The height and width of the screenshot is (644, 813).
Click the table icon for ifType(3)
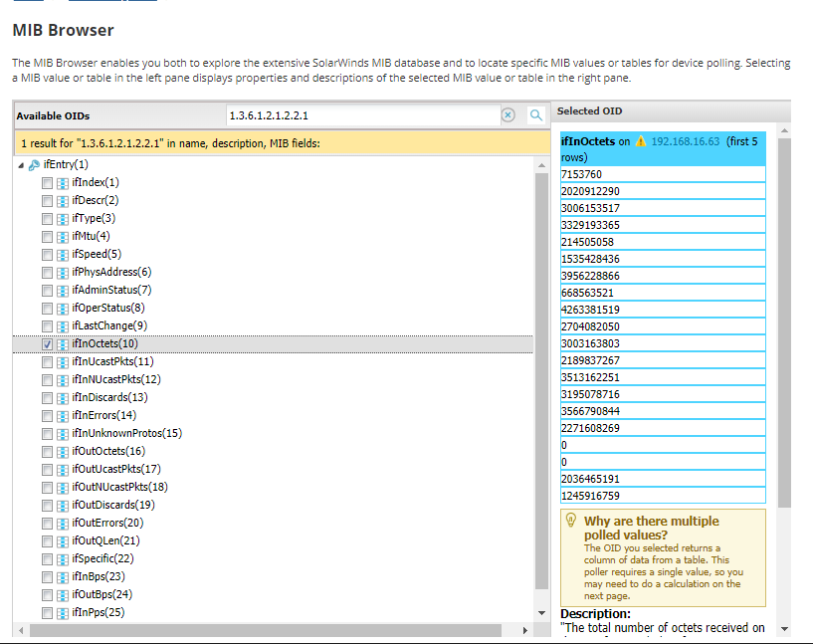click(x=63, y=219)
